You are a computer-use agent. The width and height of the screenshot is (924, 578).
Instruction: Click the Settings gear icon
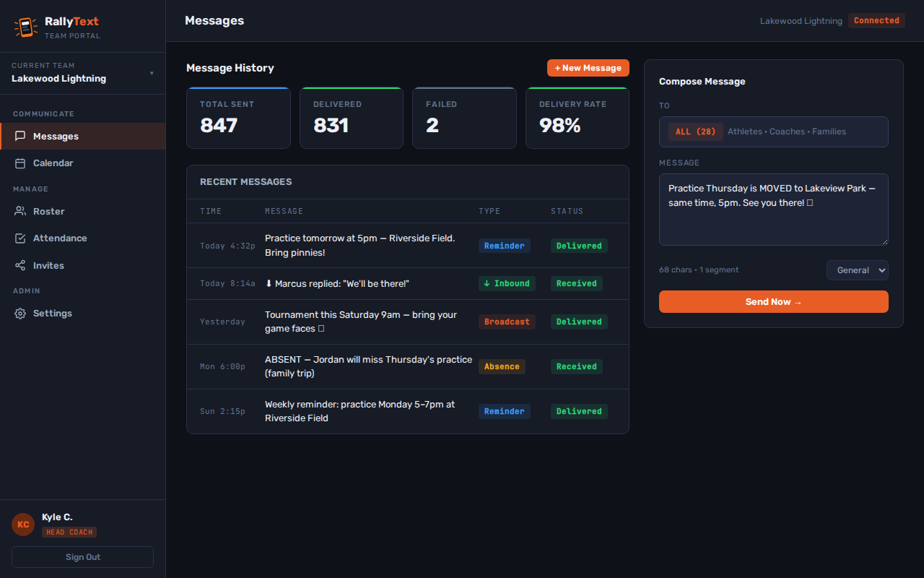20,314
